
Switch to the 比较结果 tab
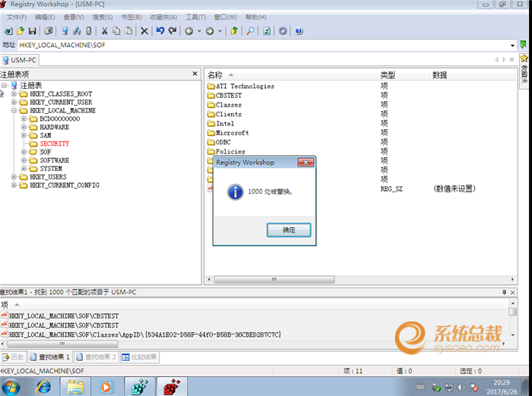(139, 357)
